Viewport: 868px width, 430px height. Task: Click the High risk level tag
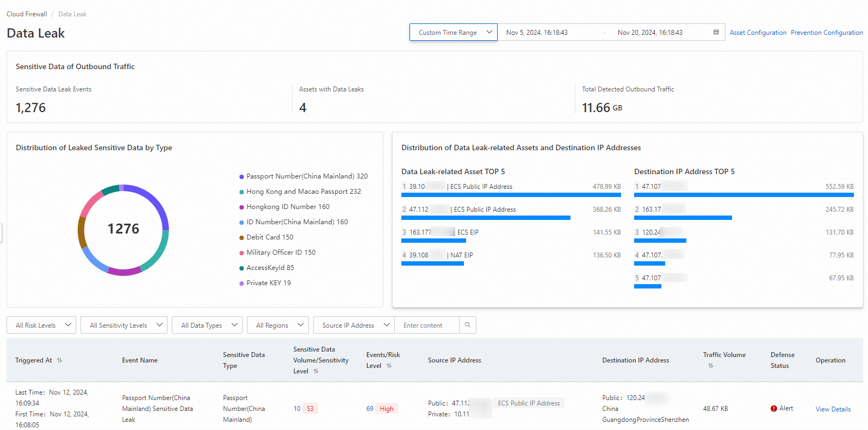pyautogui.click(x=387, y=409)
